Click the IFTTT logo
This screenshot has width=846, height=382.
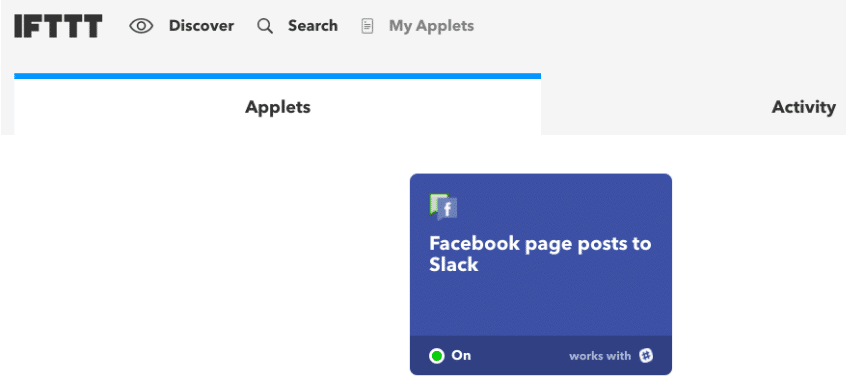pyautogui.click(x=58, y=26)
